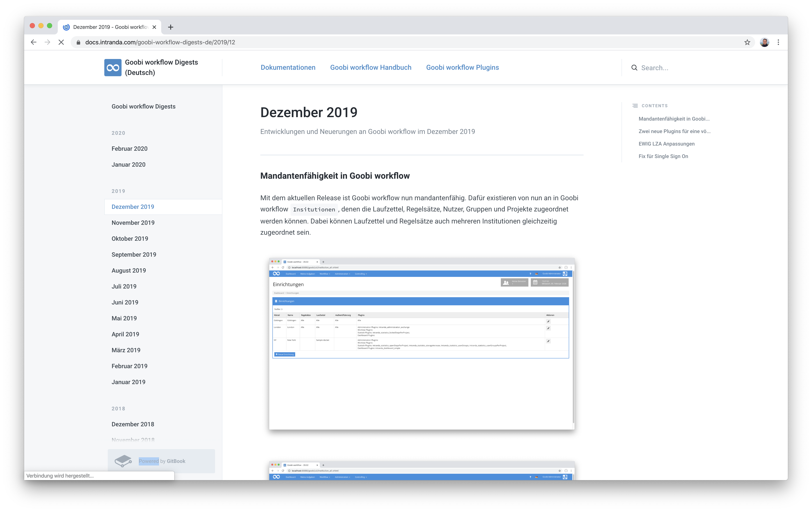The image size is (812, 512).
Task: Bookmark this page with the star icon
Action: pyautogui.click(x=747, y=42)
